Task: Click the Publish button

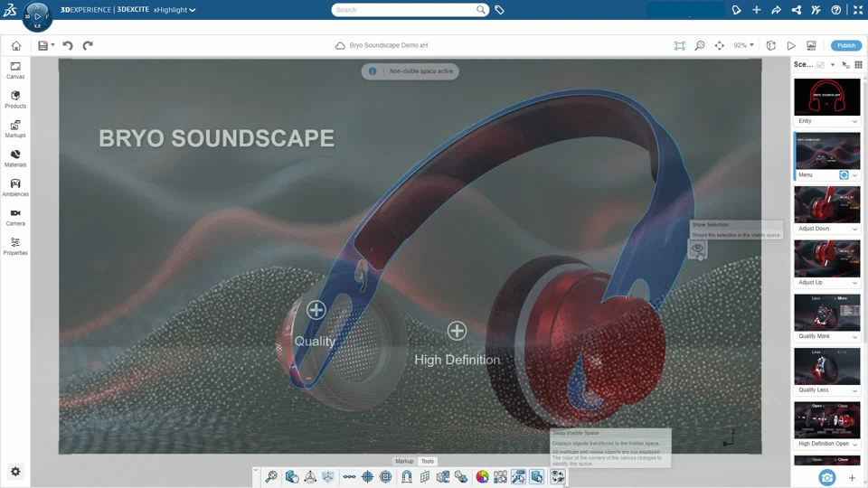Action: click(x=846, y=45)
